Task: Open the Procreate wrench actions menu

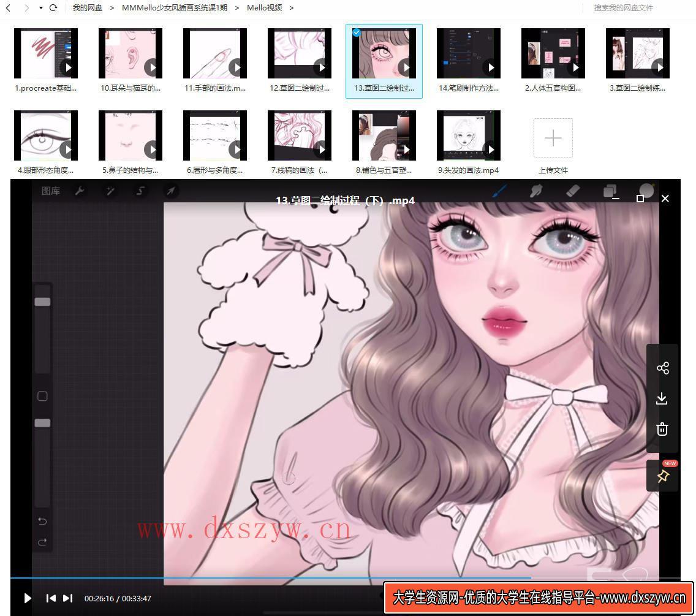Action: point(80,191)
